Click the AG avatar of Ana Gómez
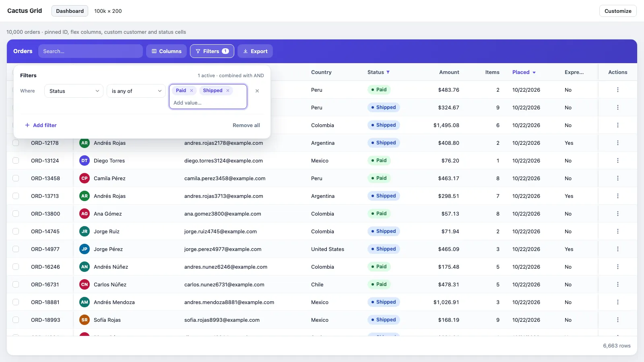644x362 pixels. (85, 214)
